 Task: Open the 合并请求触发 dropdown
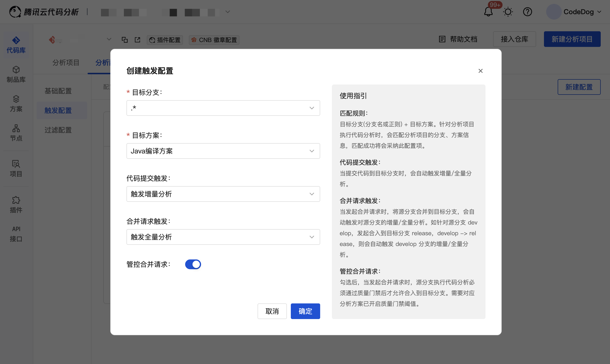(223, 237)
